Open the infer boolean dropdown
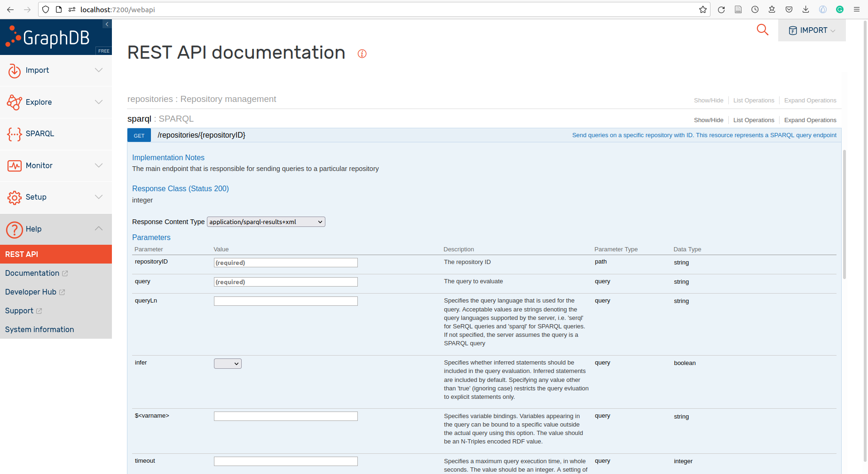 (228, 364)
